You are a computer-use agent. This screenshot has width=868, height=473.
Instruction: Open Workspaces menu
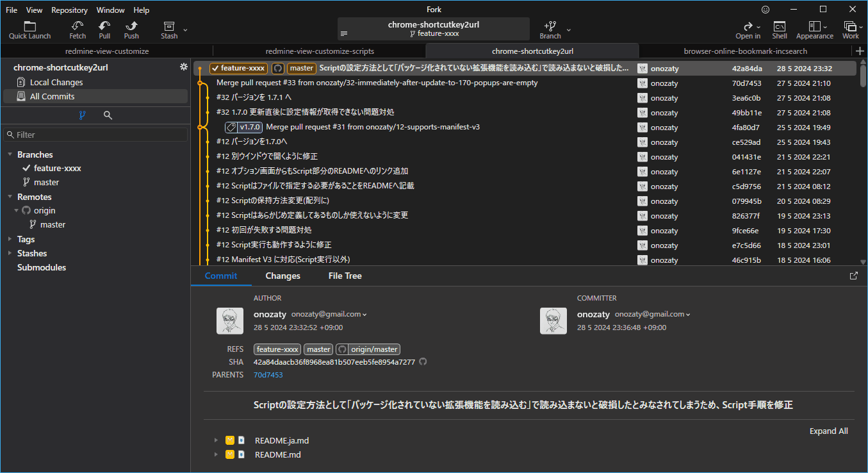click(851, 29)
